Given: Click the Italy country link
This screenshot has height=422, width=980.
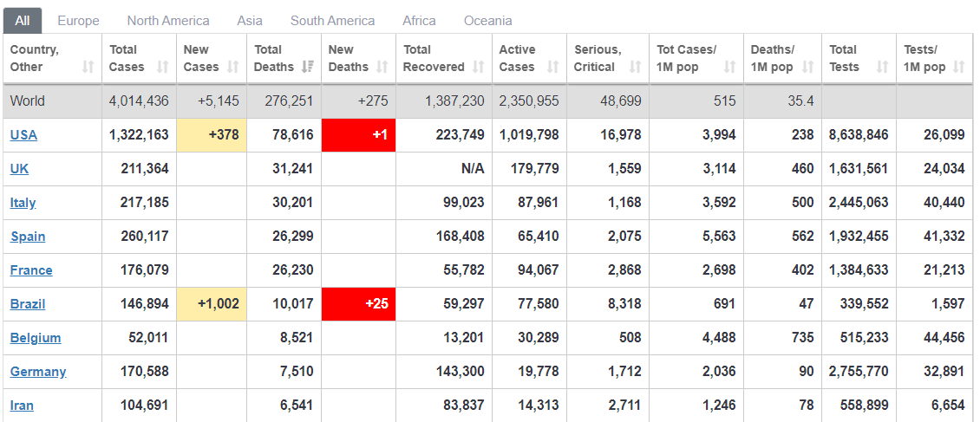Looking at the screenshot, I should pos(23,203).
